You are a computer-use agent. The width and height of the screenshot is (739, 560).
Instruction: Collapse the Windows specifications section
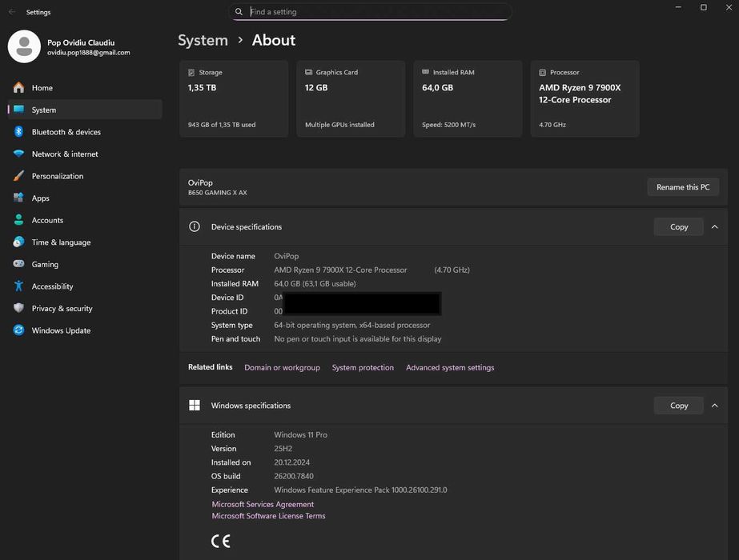714,406
